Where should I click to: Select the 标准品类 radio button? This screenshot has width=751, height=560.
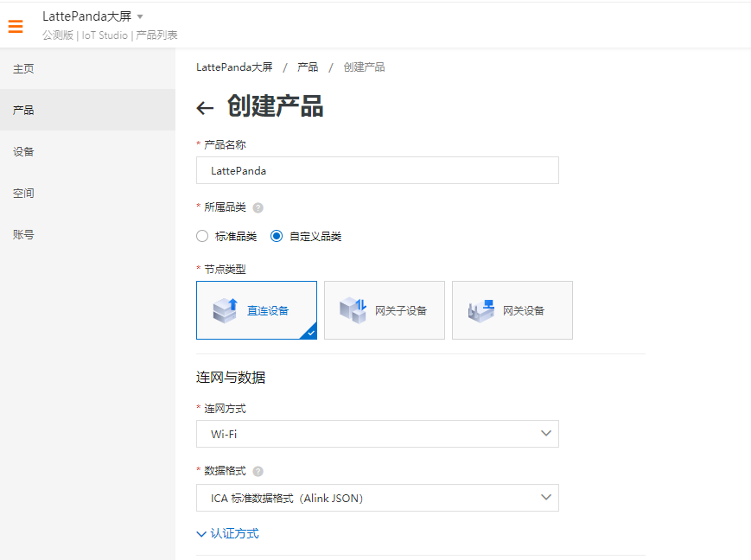(x=202, y=236)
